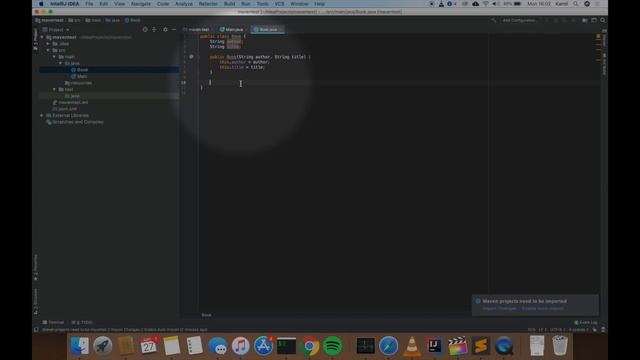Collapse the main folder arrow
This screenshot has width=640, height=360.
click(x=54, y=57)
